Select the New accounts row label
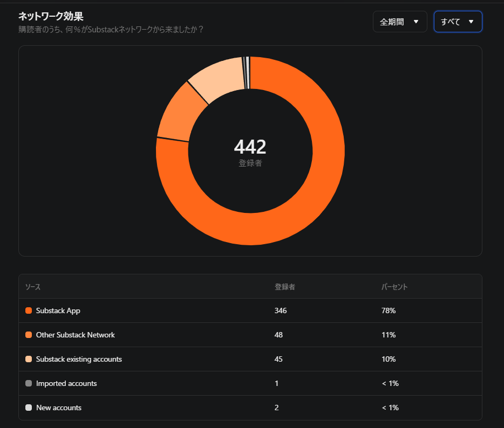This screenshot has height=428, width=504. tap(59, 408)
